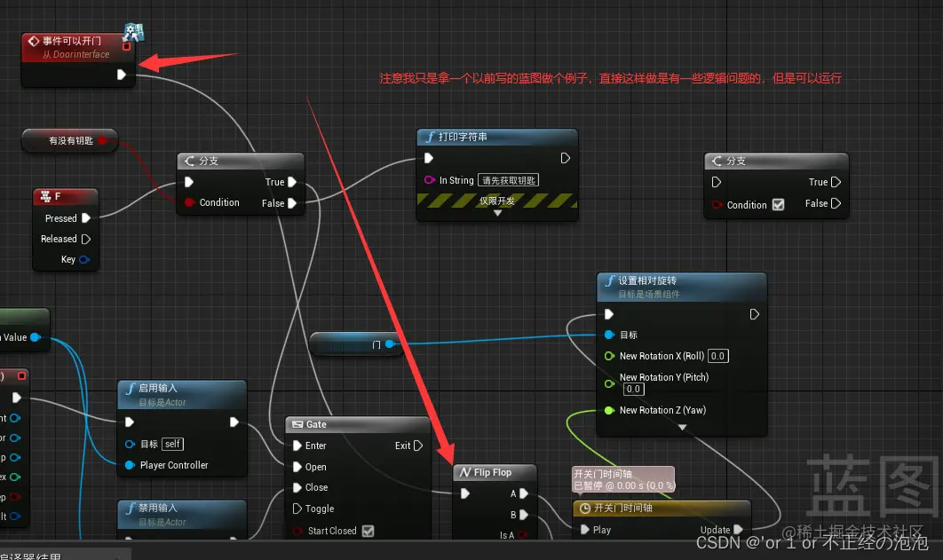Screen dimensions: 943x560
Task: Click 开关门时间轴 Update output pin
Action: coord(738,530)
